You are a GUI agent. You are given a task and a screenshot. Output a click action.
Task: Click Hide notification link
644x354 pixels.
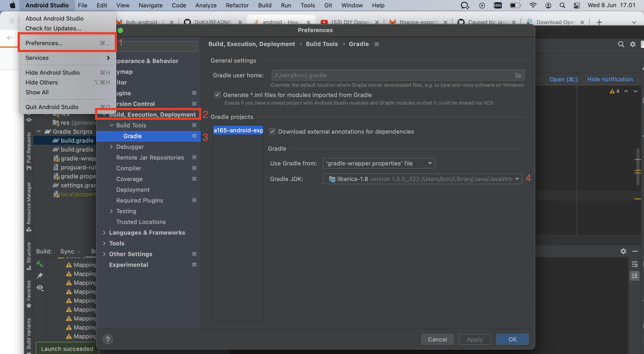pos(610,79)
